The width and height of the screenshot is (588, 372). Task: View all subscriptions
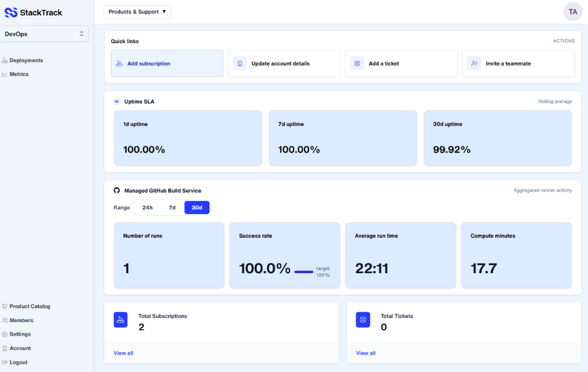click(x=123, y=353)
